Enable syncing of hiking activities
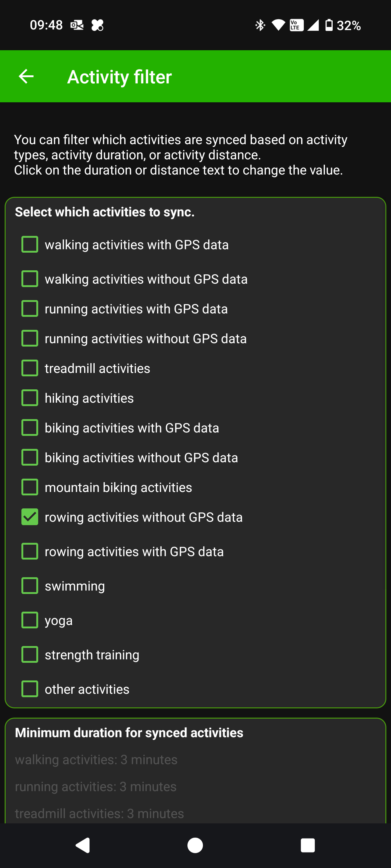The height and width of the screenshot is (868, 391). [30, 398]
